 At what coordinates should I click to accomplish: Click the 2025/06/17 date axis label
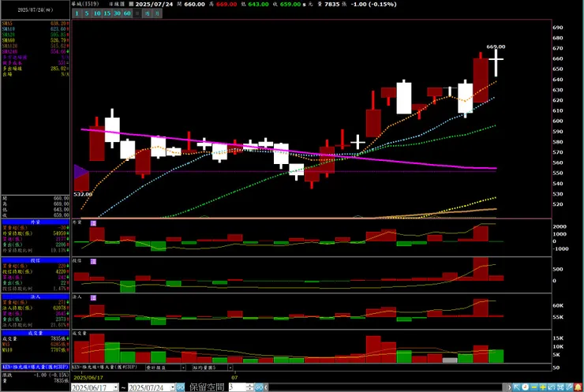(88, 378)
